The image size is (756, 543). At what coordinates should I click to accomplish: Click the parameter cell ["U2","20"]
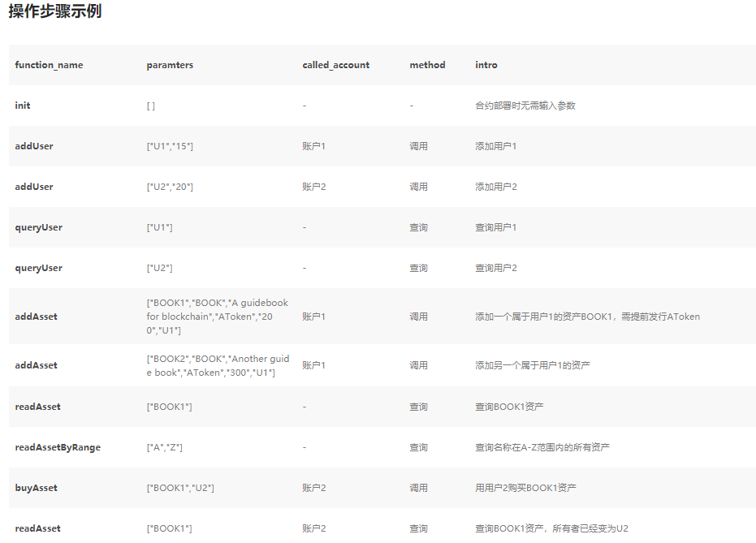pos(170,187)
